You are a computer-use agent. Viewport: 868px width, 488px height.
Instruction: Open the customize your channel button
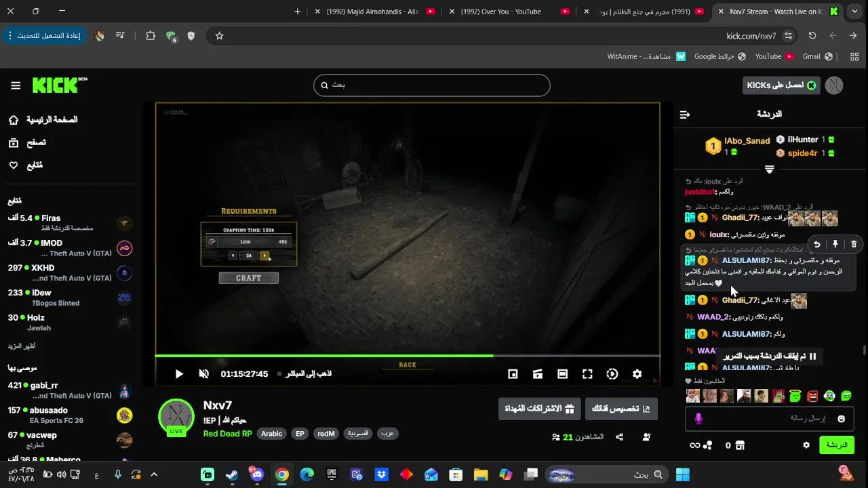(x=621, y=409)
